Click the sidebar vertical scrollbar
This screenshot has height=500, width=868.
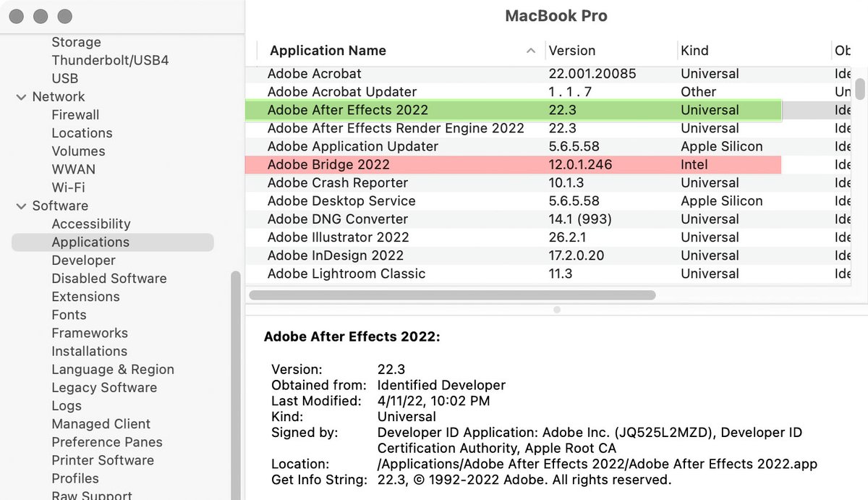point(235,386)
